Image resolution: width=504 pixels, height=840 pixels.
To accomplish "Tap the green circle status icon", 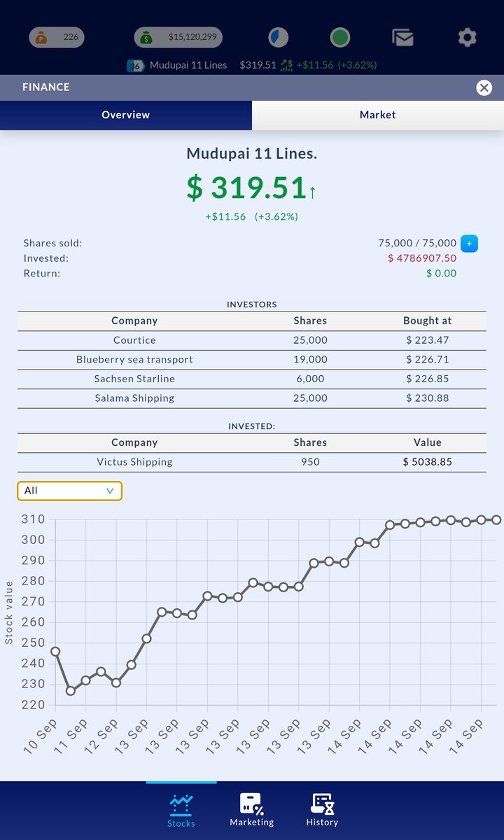I will click(340, 37).
